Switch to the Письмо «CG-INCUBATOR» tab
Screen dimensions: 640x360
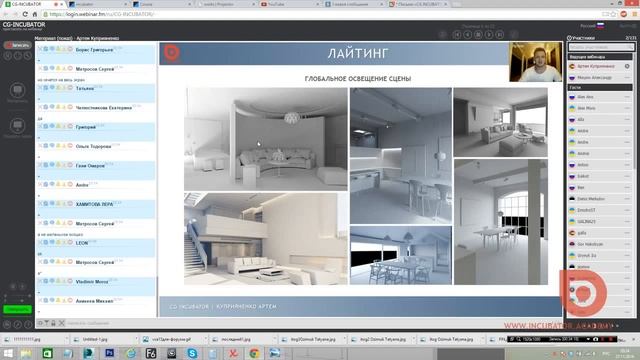click(x=417, y=4)
